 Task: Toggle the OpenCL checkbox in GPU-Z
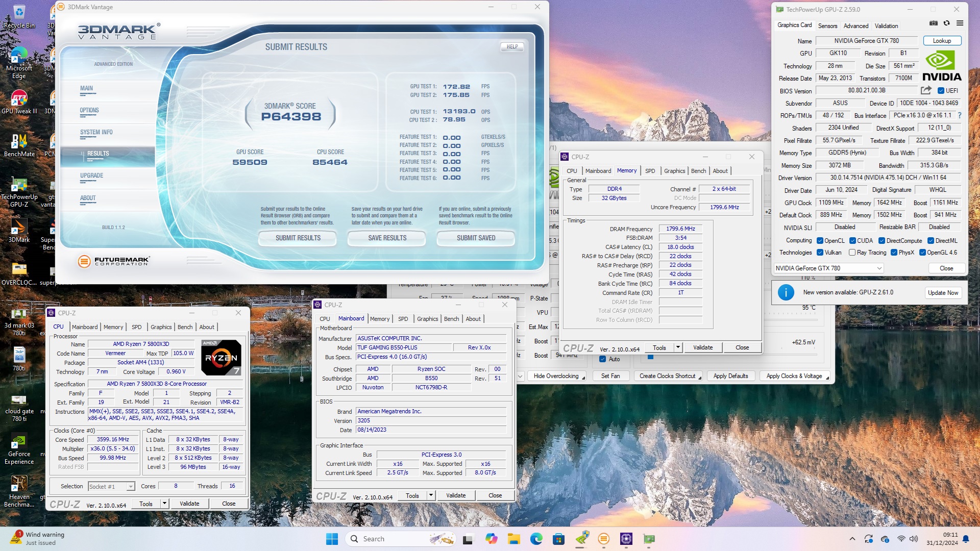tap(820, 241)
